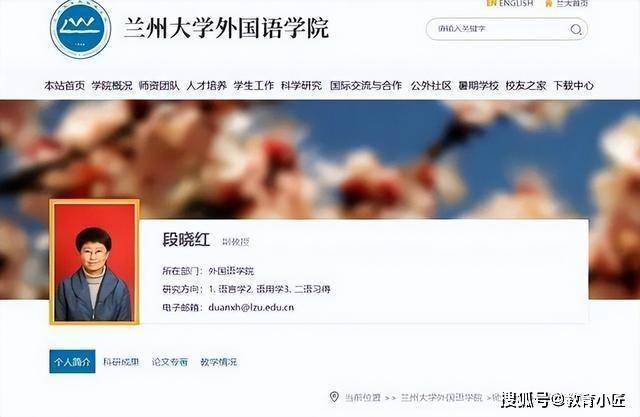Click the Lanzhou University circular logo
This screenshot has width=640, height=417.
pyautogui.click(x=81, y=29)
